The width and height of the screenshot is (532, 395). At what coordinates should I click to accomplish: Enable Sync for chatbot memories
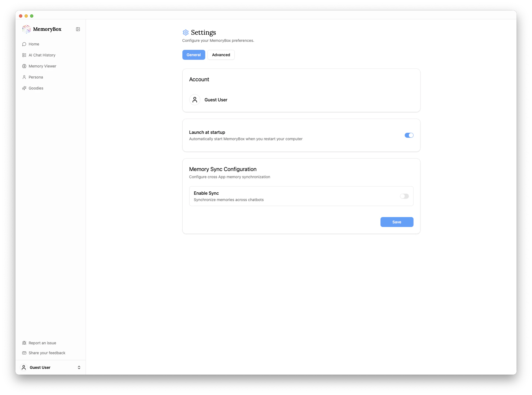(x=404, y=196)
